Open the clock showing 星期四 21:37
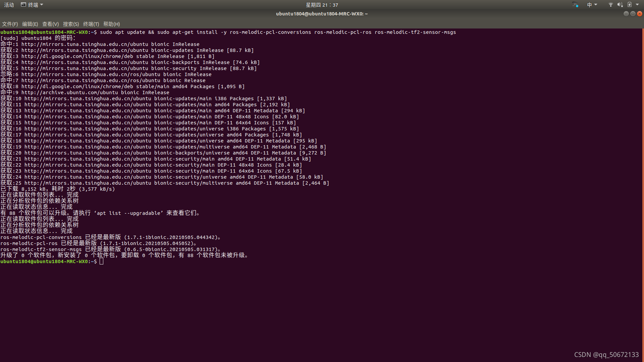The image size is (644, 362). (322, 5)
